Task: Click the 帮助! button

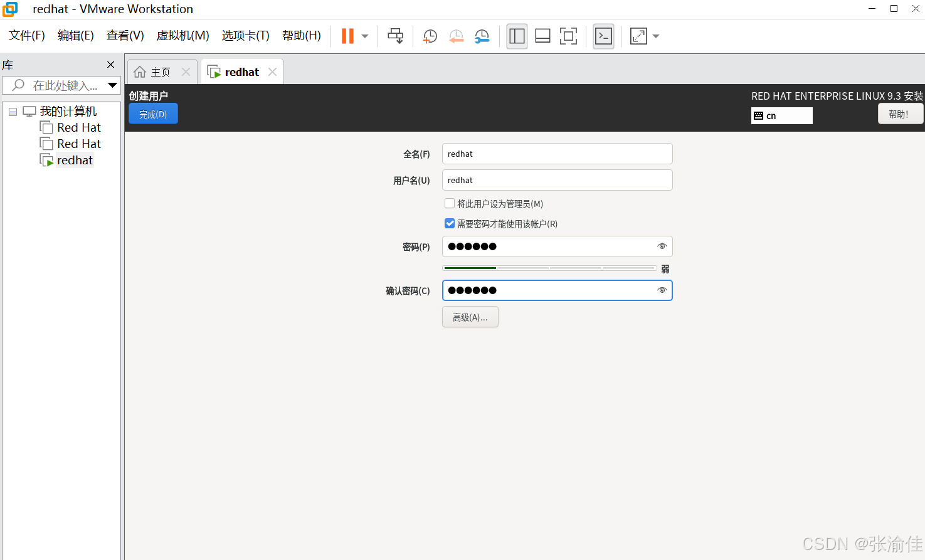Action: point(900,114)
